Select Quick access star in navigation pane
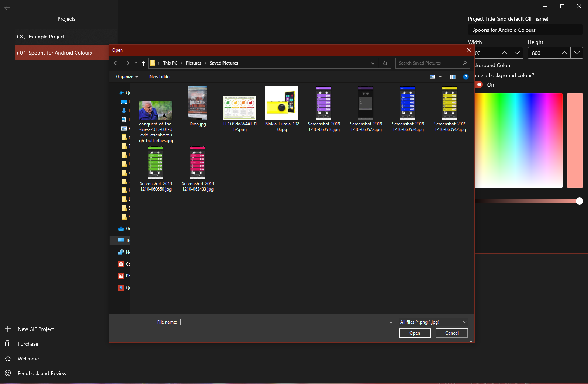The width and height of the screenshot is (588, 384). point(121,93)
